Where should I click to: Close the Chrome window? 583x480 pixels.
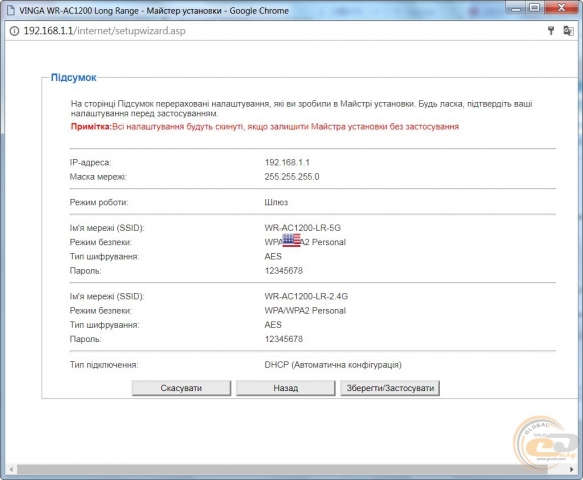[562, 8]
